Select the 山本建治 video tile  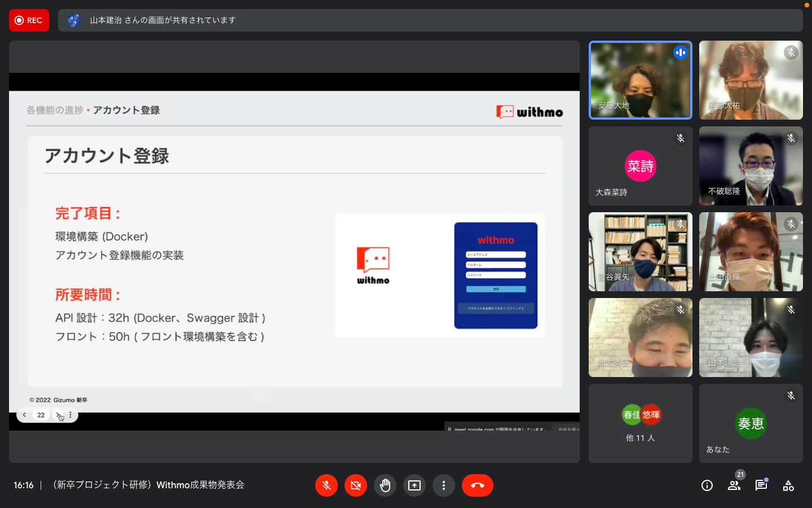tap(751, 338)
